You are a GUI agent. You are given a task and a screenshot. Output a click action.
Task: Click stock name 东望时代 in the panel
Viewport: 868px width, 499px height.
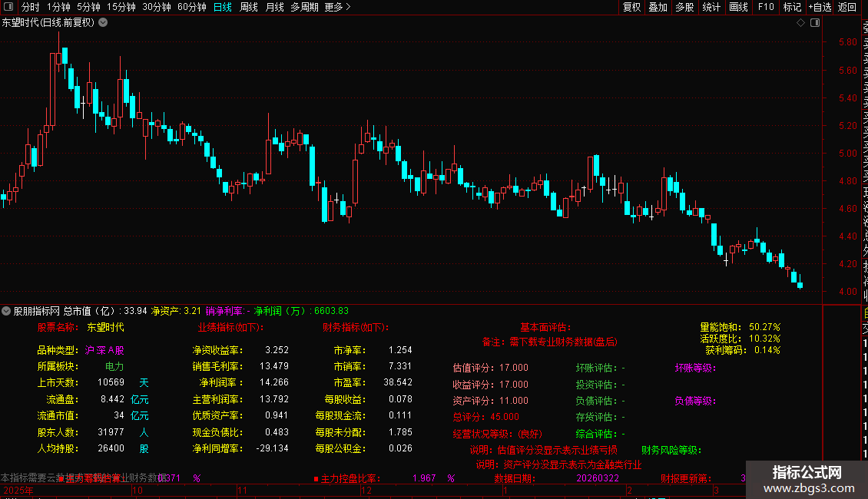click(x=105, y=328)
